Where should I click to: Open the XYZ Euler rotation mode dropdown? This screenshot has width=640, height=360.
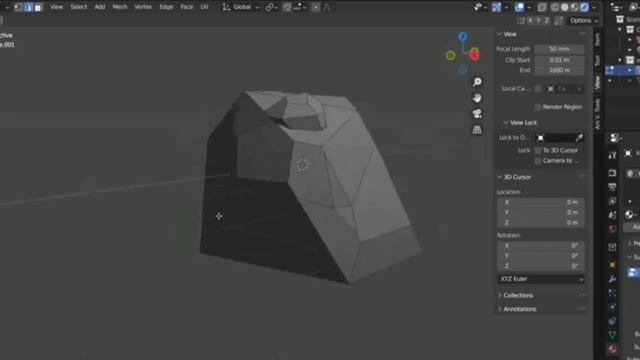541,279
